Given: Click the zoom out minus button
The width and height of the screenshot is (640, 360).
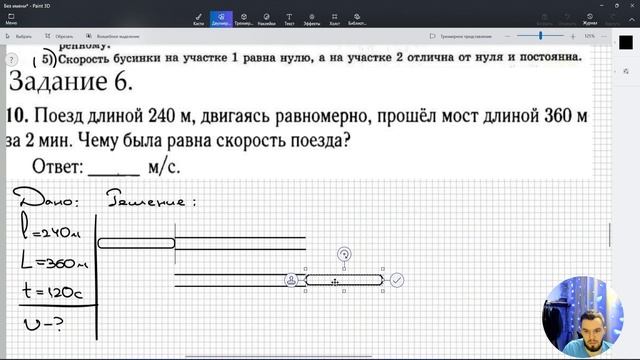Looking at the screenshot, I should pyautogui.click(x=507, y=36).
